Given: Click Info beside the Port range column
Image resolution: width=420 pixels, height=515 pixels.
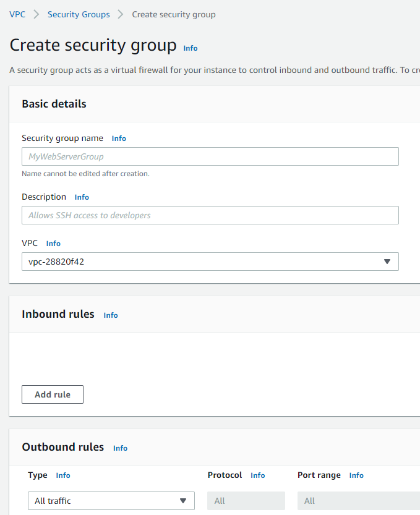Looking at the screenshot, I should (356, 475).
